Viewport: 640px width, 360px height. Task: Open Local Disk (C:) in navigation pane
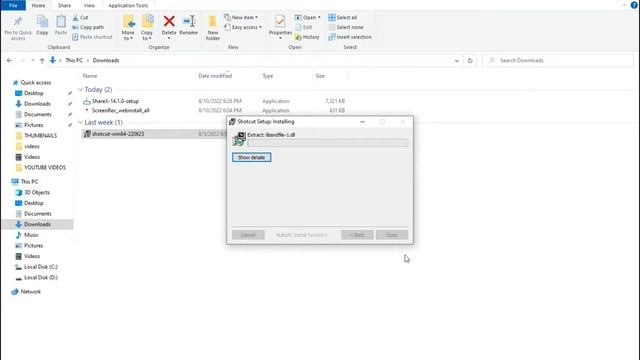coord(40,267)
